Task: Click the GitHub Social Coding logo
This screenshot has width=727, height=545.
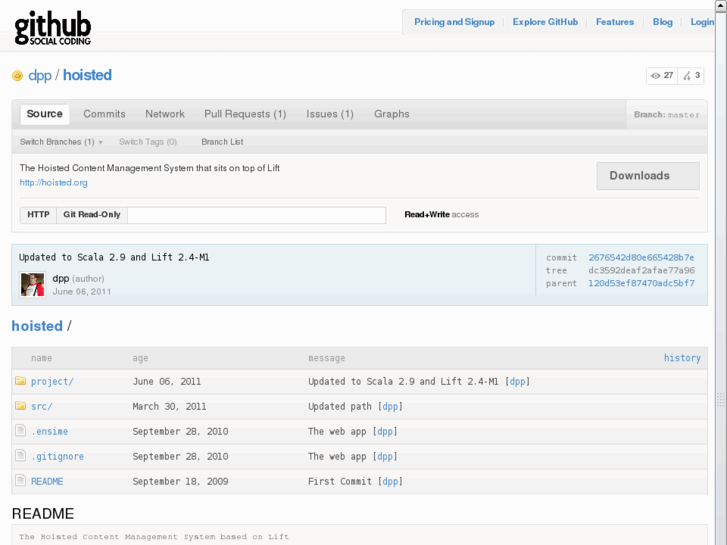Action: tap(53, 28)
